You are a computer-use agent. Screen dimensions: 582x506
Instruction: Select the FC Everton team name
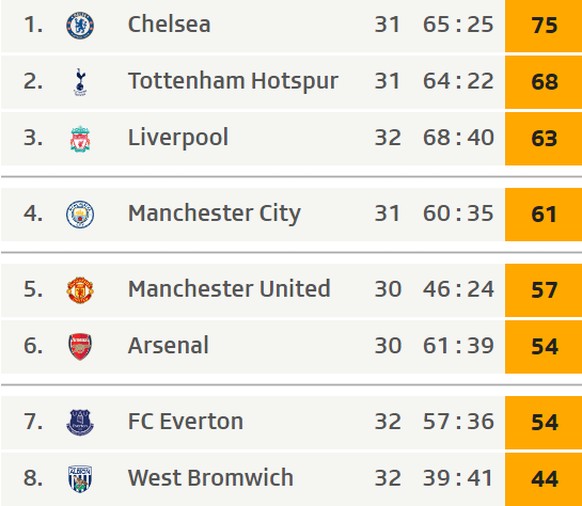(186, 421)
